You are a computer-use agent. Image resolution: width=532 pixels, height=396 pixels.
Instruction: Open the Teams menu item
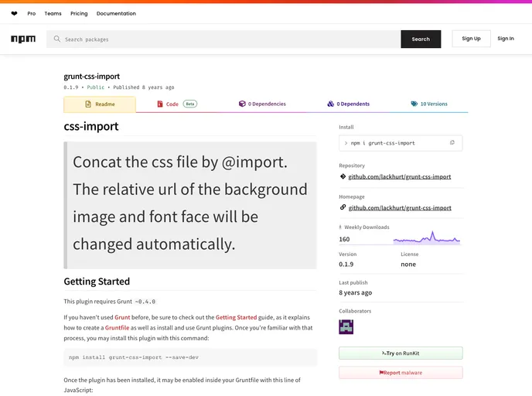coord(53,14)
